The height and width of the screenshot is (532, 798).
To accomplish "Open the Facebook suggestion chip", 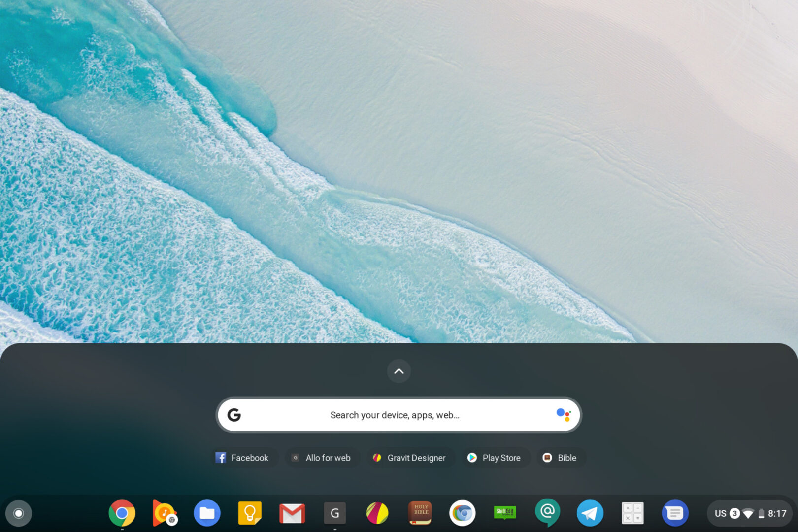I will tap(244, 458).
